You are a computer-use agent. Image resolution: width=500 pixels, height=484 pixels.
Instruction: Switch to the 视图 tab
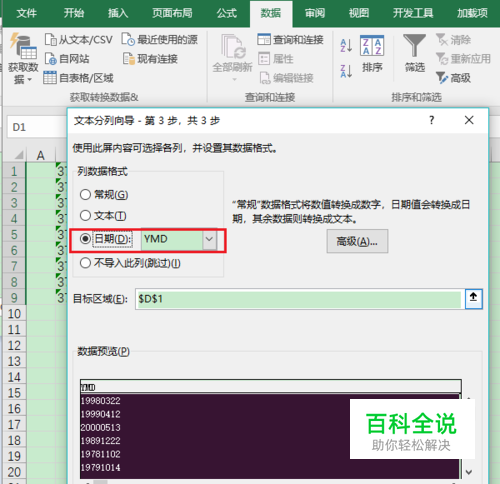tap(359, 13)
